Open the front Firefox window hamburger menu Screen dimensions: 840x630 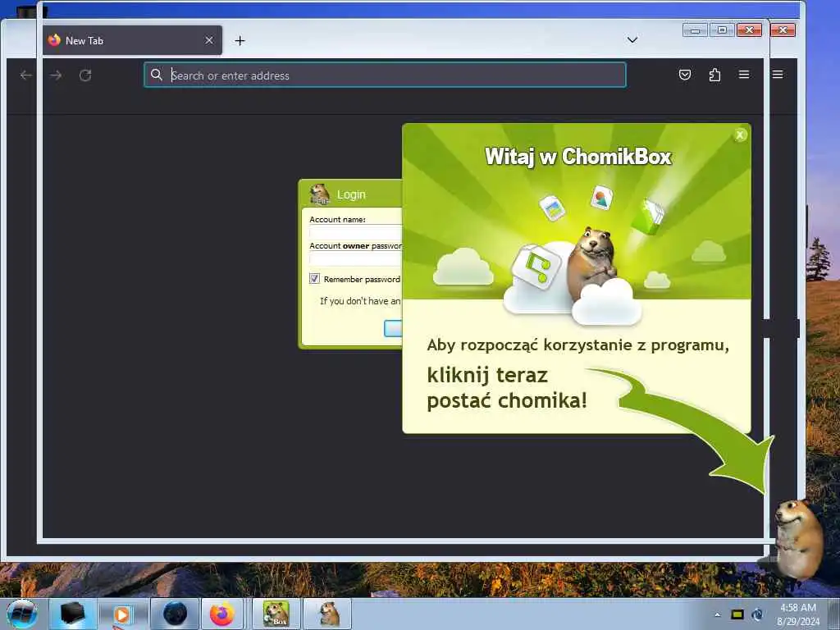[x=744, y=75]
